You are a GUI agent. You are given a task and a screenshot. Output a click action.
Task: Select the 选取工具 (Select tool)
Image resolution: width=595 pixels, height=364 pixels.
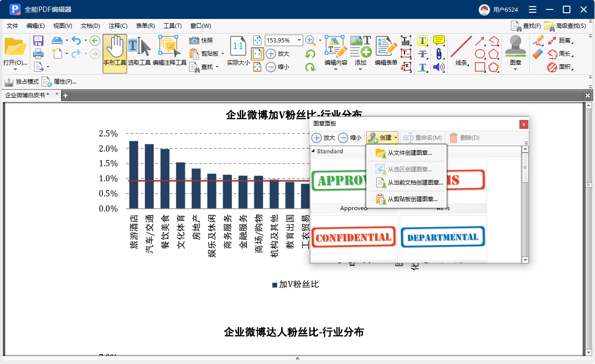[139, 53]
